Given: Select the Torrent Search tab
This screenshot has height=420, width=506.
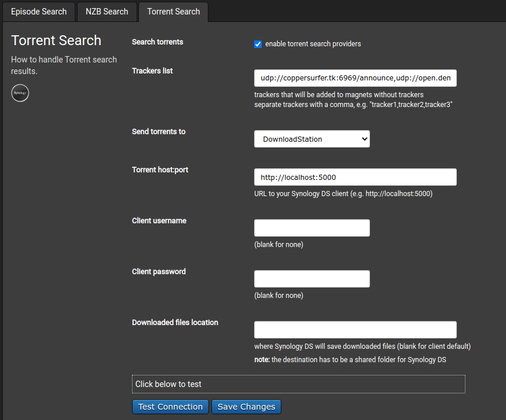Looking at the screenshot, I should pos(173,12).
